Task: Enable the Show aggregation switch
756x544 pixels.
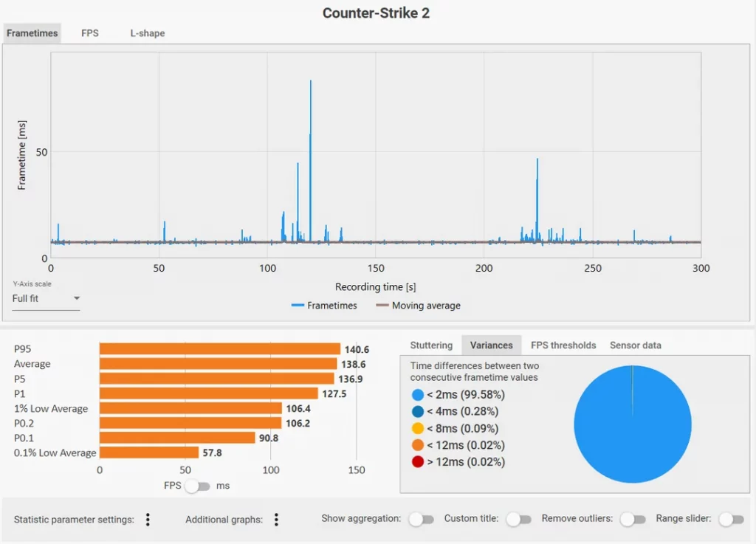Action: point(422,519)
